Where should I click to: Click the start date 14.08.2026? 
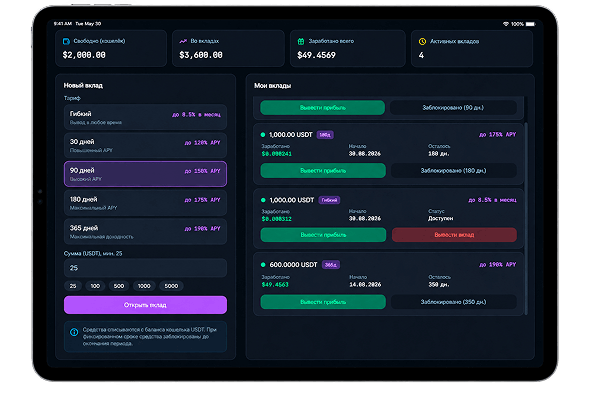pyautogui.click(x=365, y=285)
